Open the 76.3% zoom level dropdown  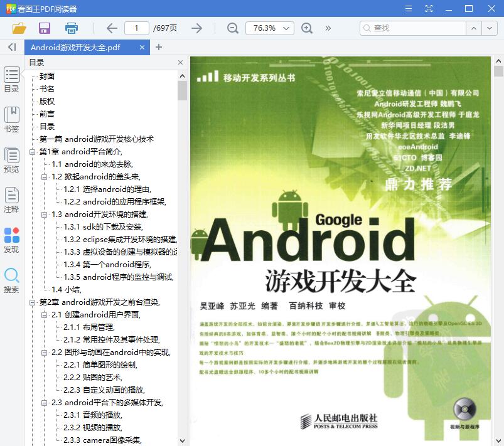[269, 28]
